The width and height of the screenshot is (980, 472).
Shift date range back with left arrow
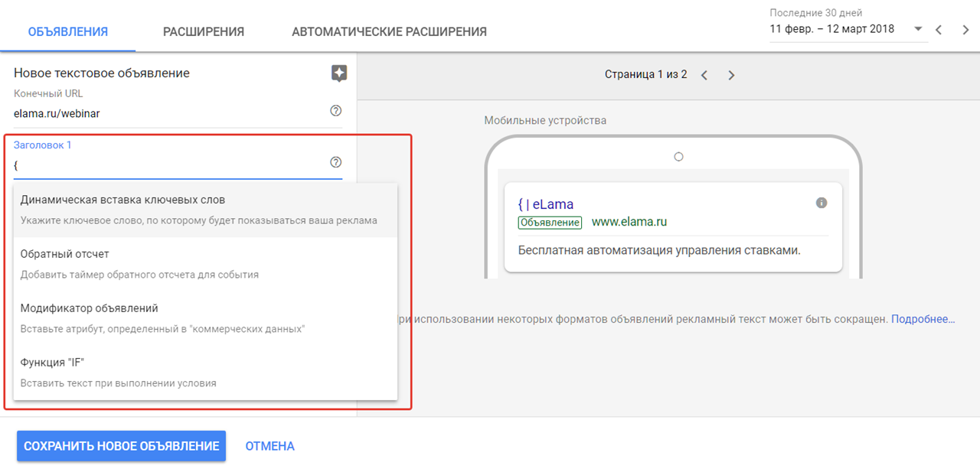939,30
